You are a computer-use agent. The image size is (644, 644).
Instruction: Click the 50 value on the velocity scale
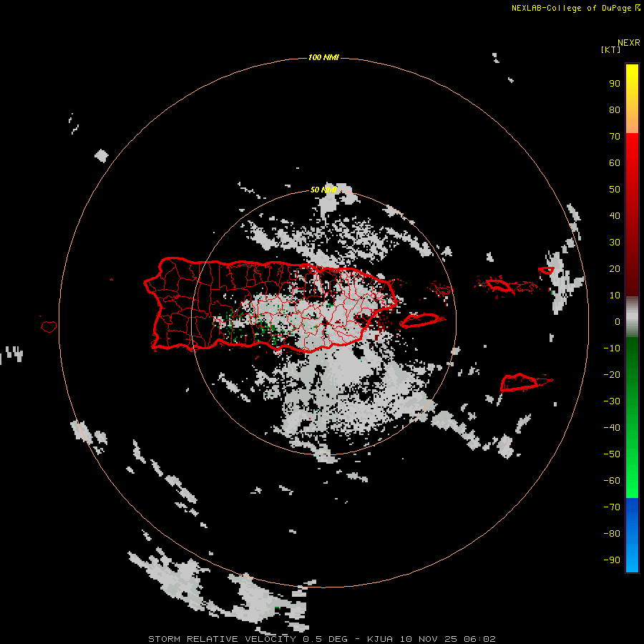615,190
